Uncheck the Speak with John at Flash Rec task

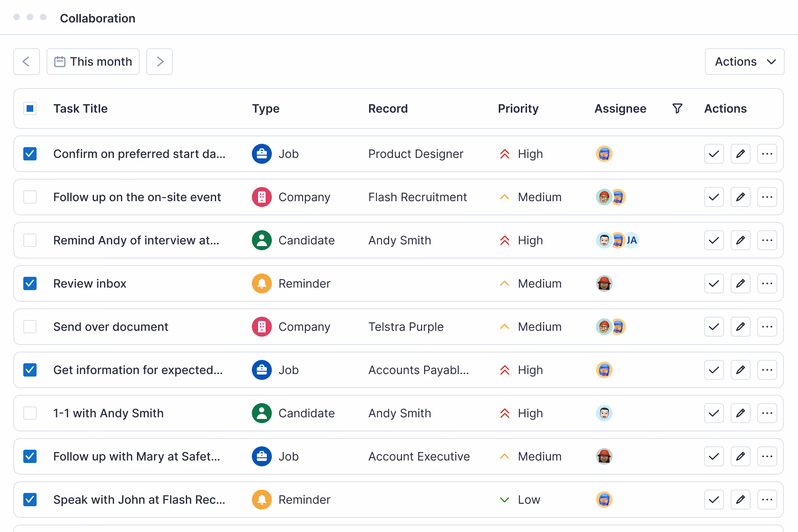(x=30, y=500)
